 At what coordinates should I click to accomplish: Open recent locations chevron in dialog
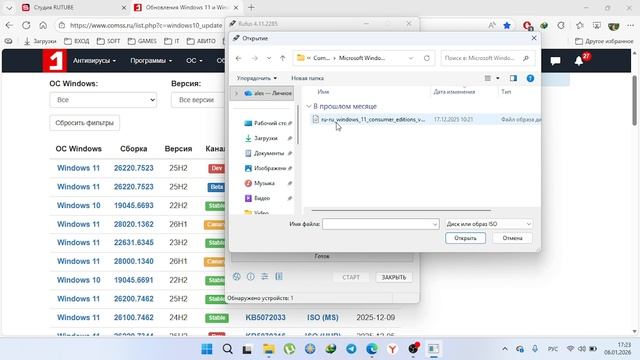pyautogui.click(x=269, y=58)
